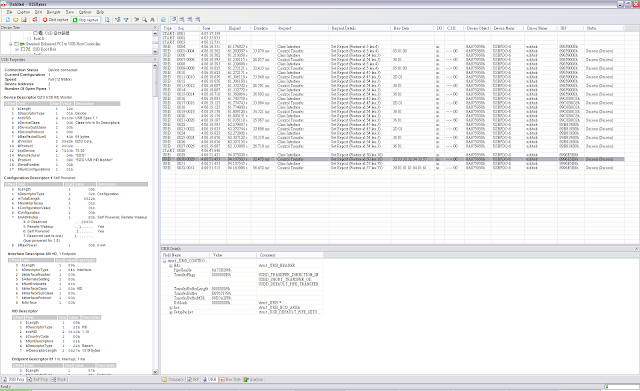The width and height of the screenshot is (640, 391).
Task: Collapse the struct _URB_CONTROL root node
Action: tap(164, 261)
